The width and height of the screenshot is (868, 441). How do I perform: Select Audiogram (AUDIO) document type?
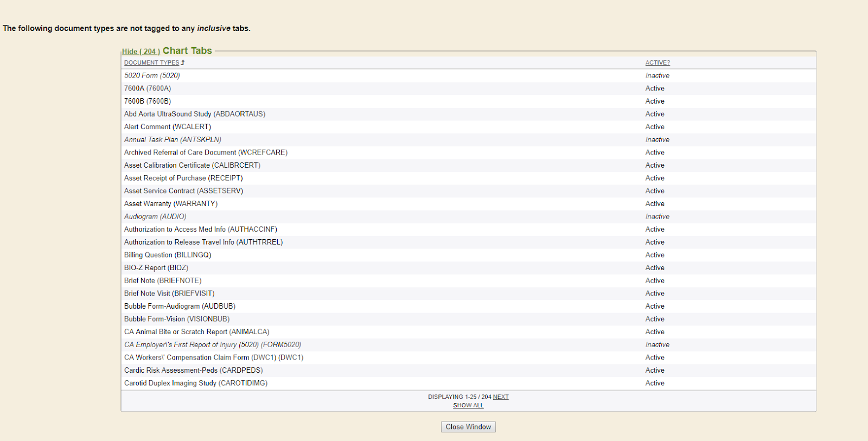(155, 216)
